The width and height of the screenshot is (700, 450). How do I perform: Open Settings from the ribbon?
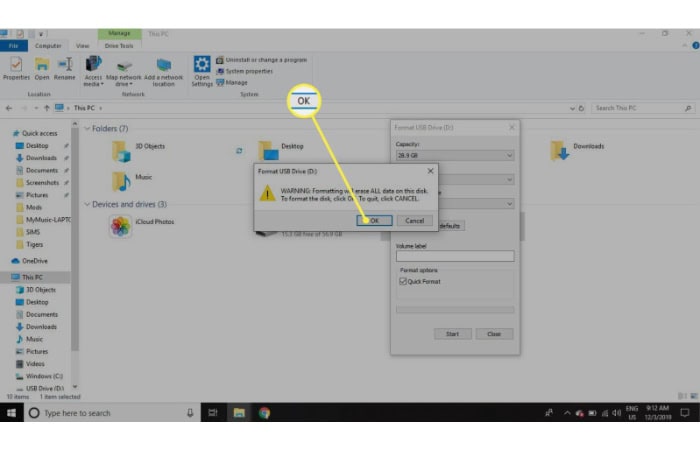point(202,71)
